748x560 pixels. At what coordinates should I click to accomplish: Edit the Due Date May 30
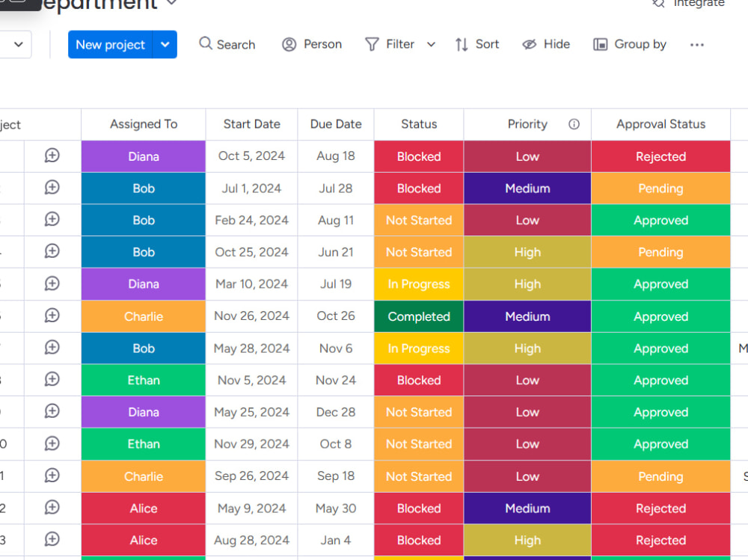pos(336,508)
